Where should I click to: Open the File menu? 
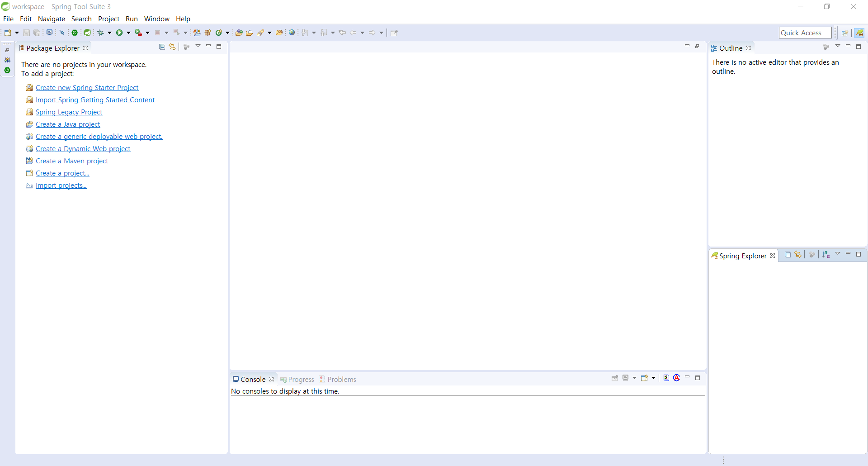(x=8, y=19)
